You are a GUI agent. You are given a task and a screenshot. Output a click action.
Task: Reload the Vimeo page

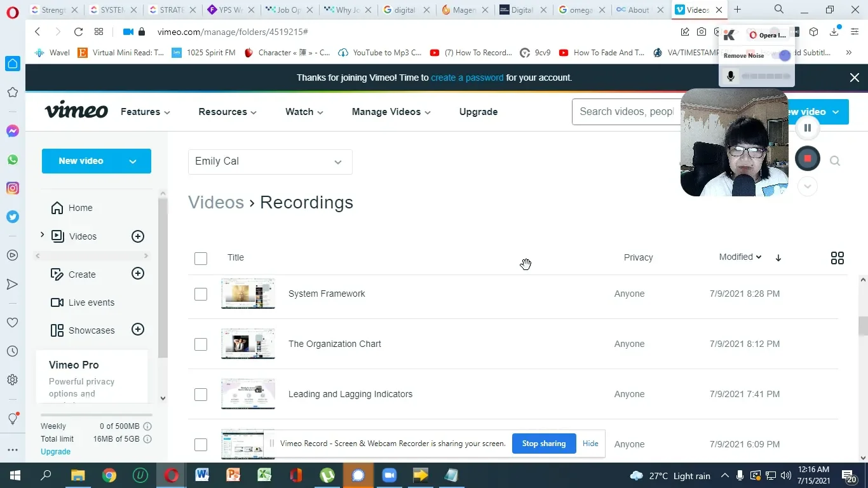[78, 32]
